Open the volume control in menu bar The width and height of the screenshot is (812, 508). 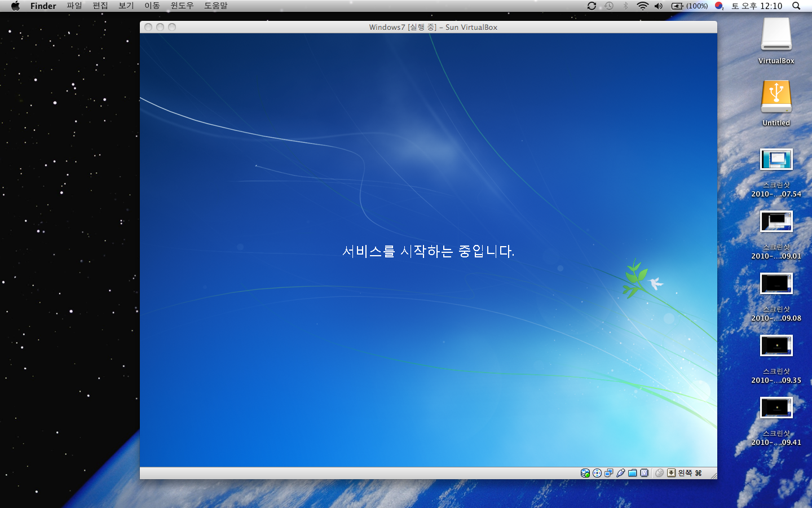659,6
